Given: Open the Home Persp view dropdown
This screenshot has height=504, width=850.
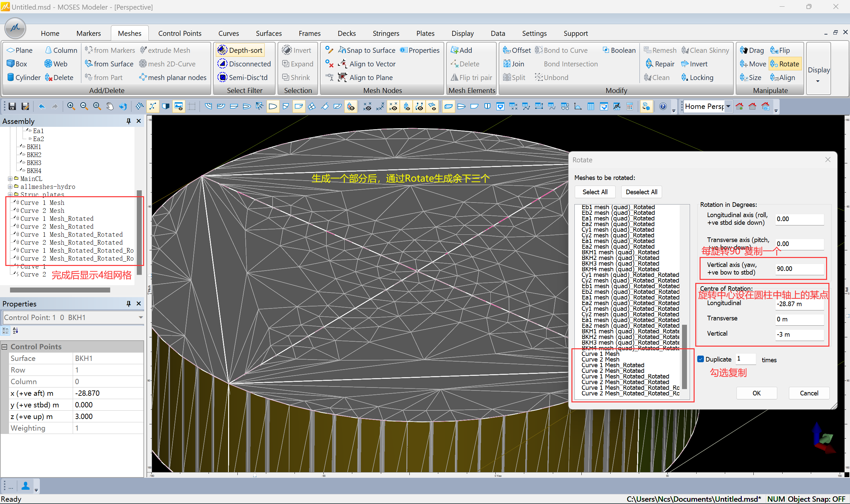Looking at the screenshot, I should [x=728, y=106].
